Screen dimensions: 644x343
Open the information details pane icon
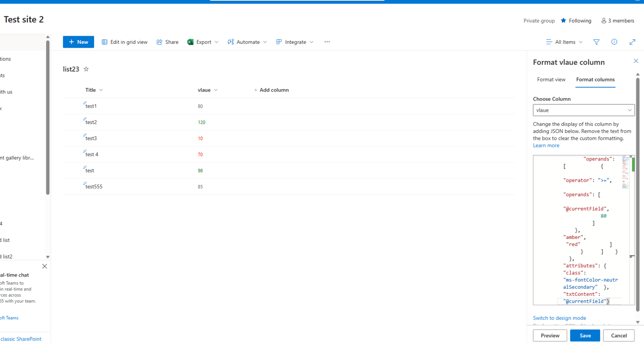[x=614, y=42]
